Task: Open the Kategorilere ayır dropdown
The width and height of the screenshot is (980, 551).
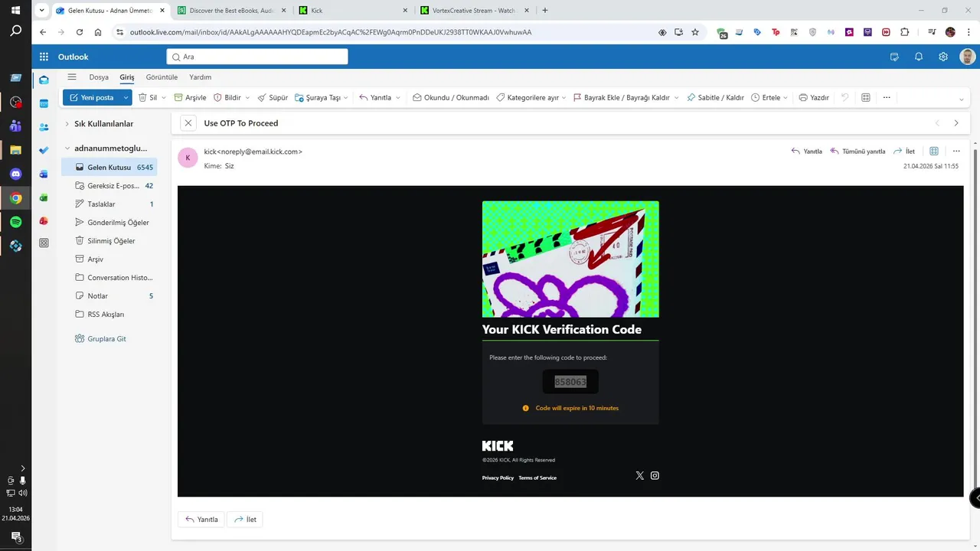Action: coord(565,97)
